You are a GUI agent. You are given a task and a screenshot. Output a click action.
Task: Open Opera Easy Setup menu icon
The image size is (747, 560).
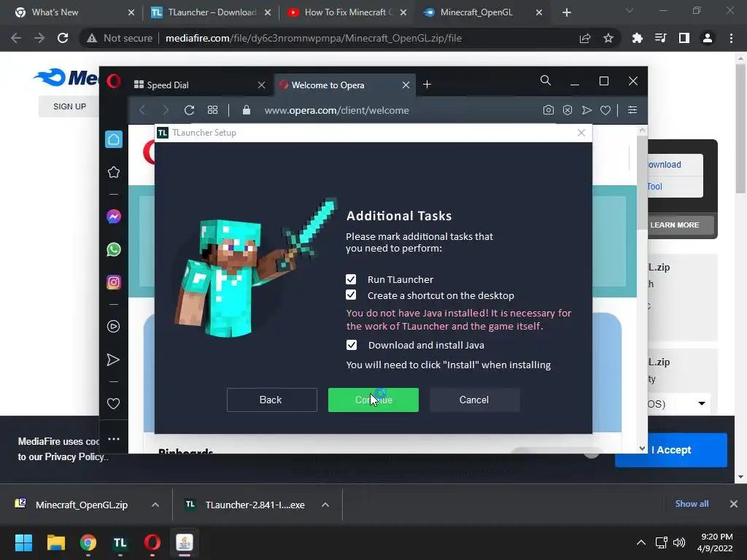click(632, 111)
